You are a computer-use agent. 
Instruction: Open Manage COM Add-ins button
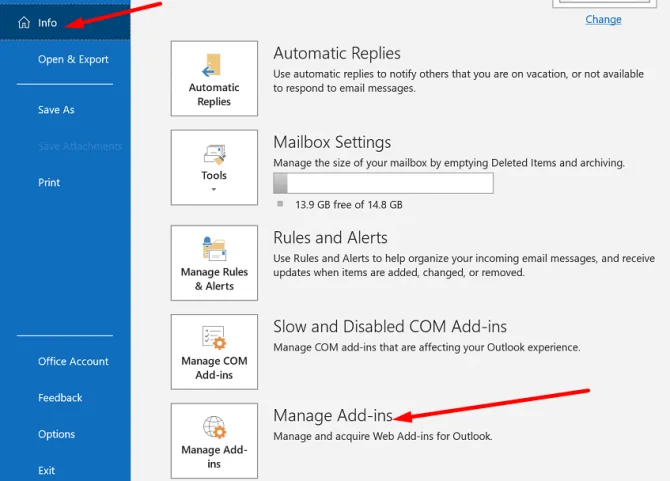[x=214, y=352]
